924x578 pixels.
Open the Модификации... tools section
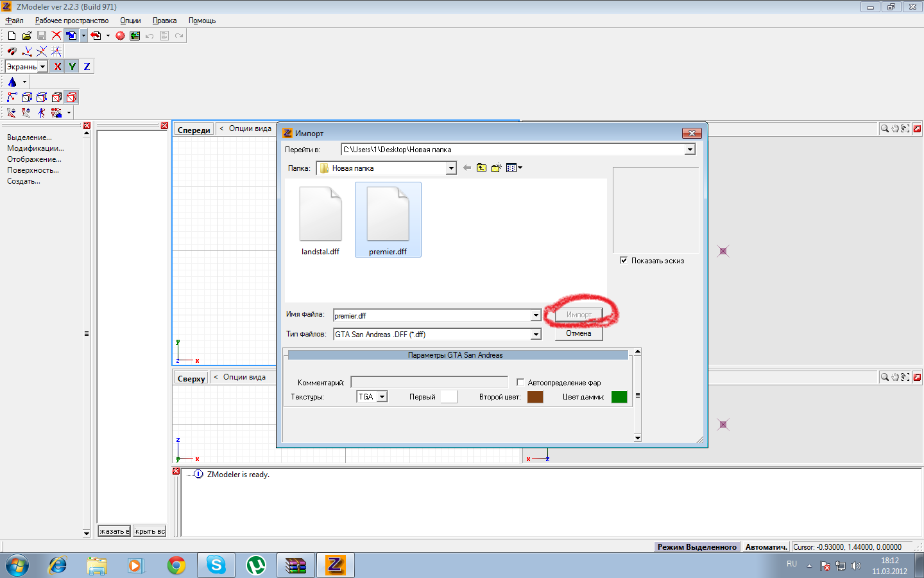point(35,148)
